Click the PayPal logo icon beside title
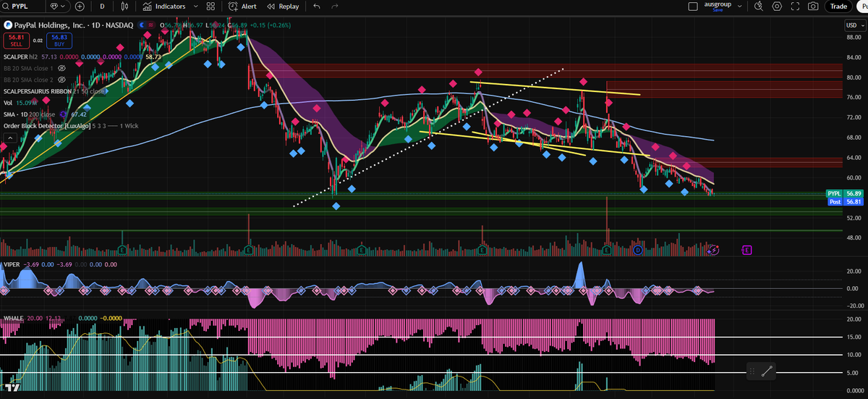Viewport: 868px width, 399px height. point(8,25)
